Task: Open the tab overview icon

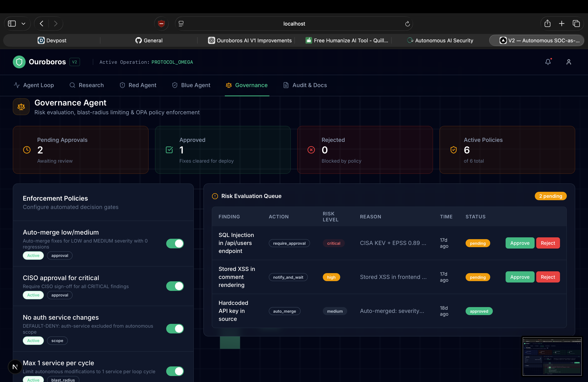Action: tap(576, 24)
